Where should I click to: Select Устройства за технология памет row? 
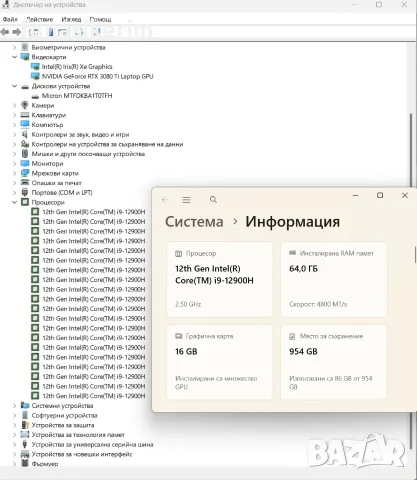click(78, 435)
